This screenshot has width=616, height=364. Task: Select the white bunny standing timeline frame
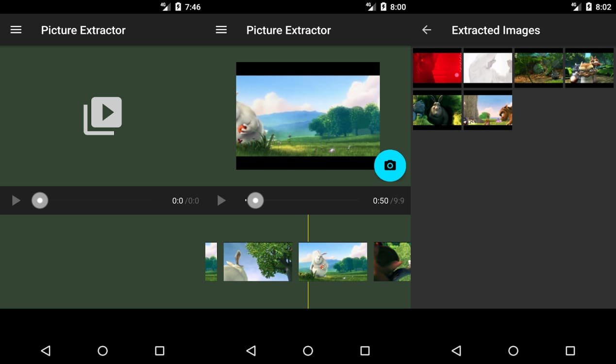(x=333, y=262)
